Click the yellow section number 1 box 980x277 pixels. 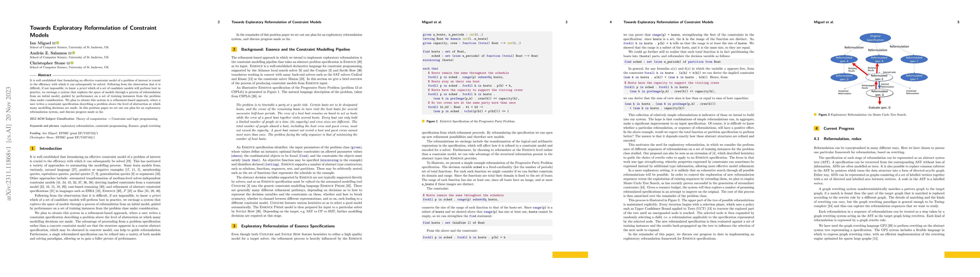click(x=33, y=149)
